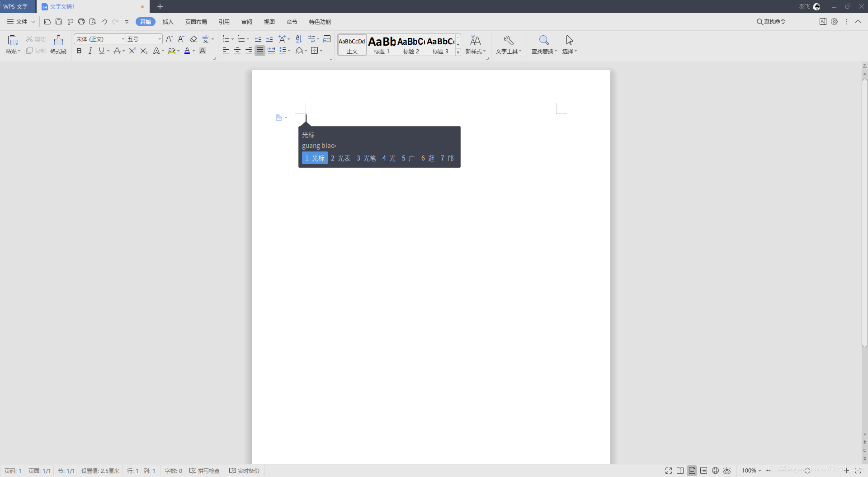Select IME candidate 3 光笔
The image size is (868, 477).
366,158
